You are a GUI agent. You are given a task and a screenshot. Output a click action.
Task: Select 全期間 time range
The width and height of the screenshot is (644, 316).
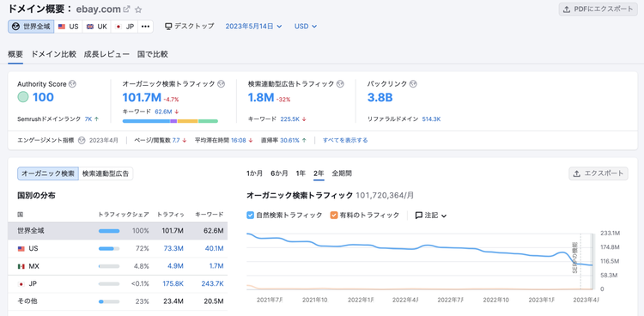pyautogui.click(x=342, y=173)
